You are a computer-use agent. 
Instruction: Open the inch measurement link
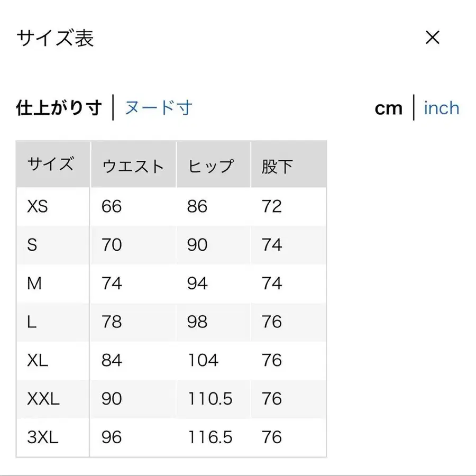441,108
